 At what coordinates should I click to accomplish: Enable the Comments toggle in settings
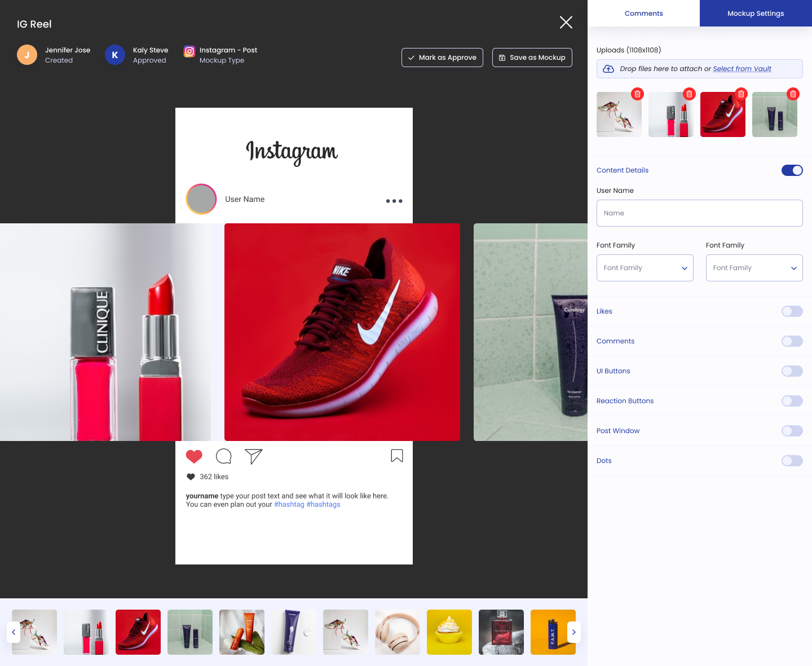[x=792, y=341]
